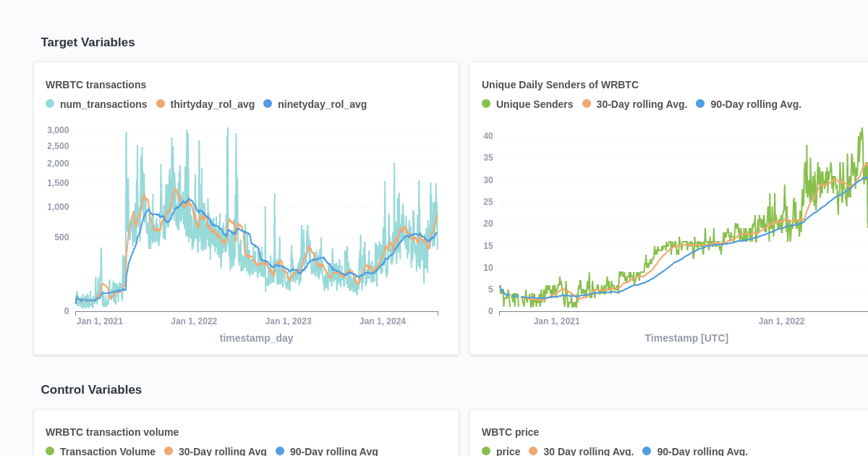Screen dimensions: 868x456
Task: Click the Unique Daily Senders of WRBTC title
Action: [560, 85]
